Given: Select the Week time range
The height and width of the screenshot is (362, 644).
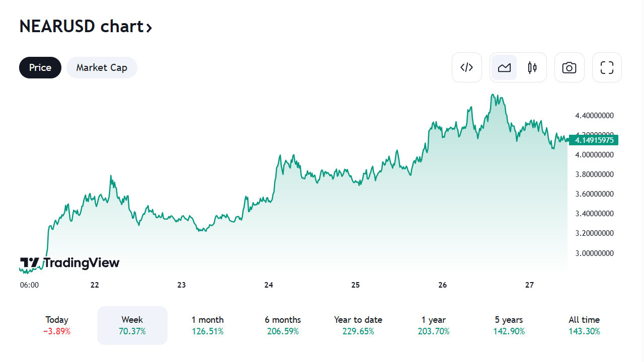Looking at the screenshot, I should coord(132,325).
